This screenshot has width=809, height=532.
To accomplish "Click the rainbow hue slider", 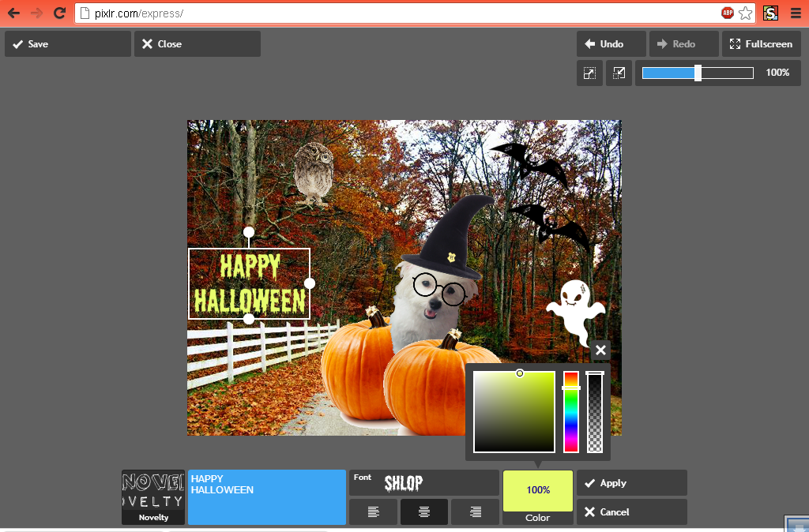I will (571, 412).
